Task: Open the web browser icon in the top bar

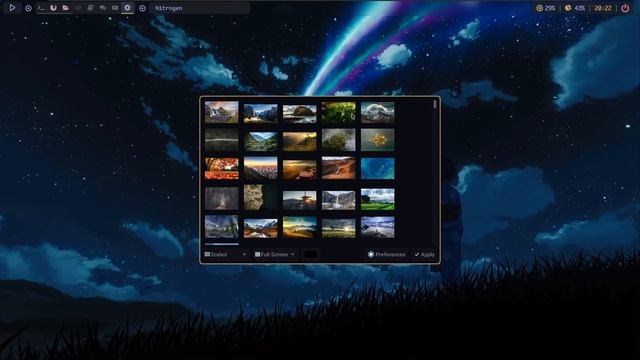Action: coord(53,8)
